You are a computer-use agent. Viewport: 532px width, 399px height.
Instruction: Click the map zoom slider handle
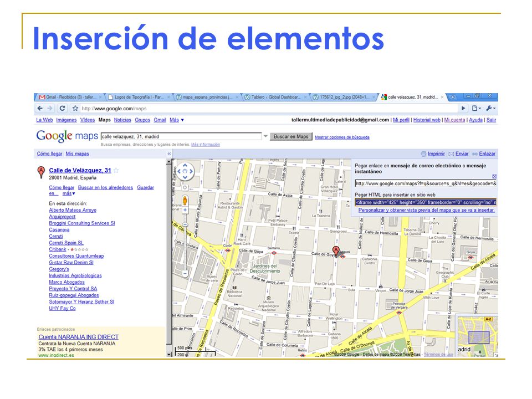[185, 224]
